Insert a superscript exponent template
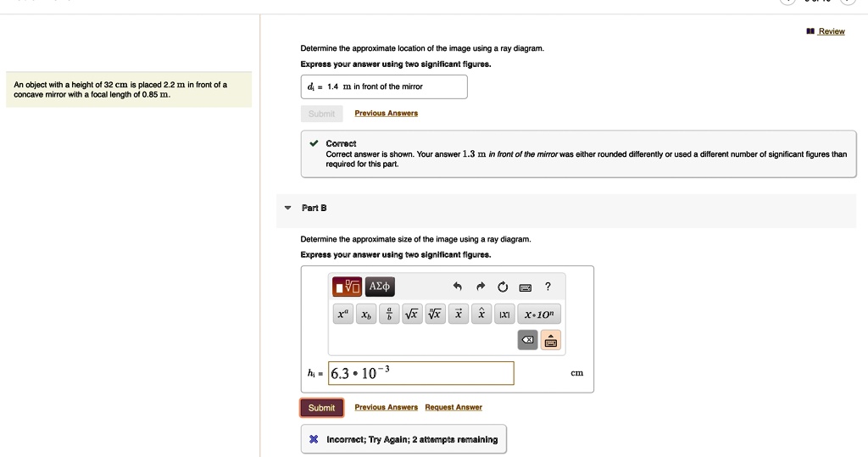 (342, 315)
